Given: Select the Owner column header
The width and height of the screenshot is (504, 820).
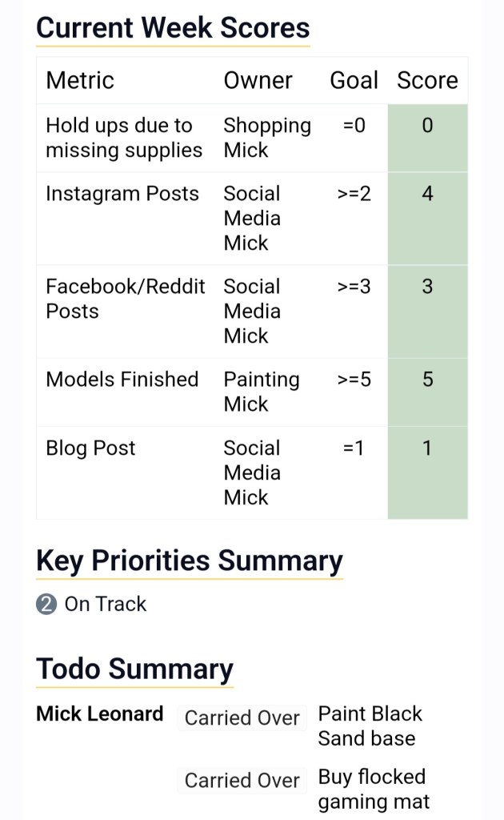Looking at the screenshot, I should point(258,80).
